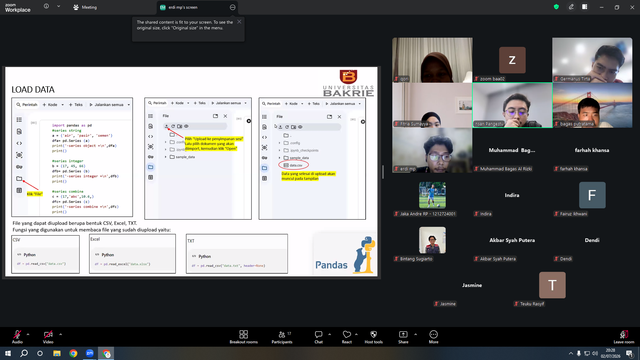
Task: Open Breakout rooms
Action: [x=243, y=337]
